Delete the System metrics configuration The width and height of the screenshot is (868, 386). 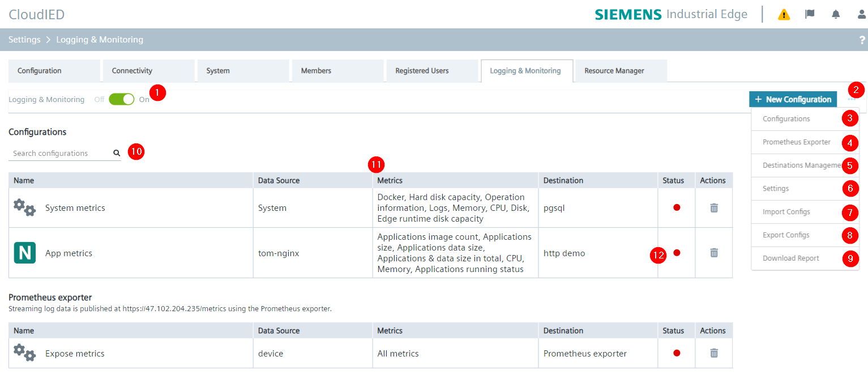pos(713,208)
